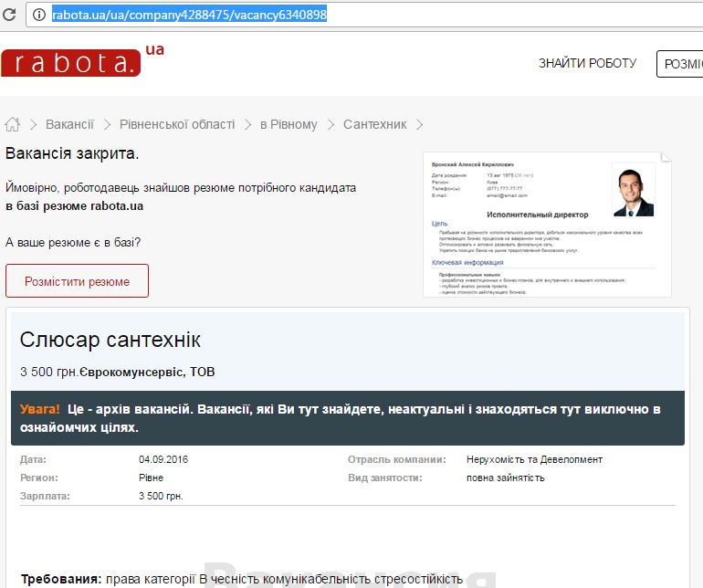Open the ЗНАЙТИ РОБОТУ menu item
The height and width of the screenshot is (588, 703).
[587, 63]
